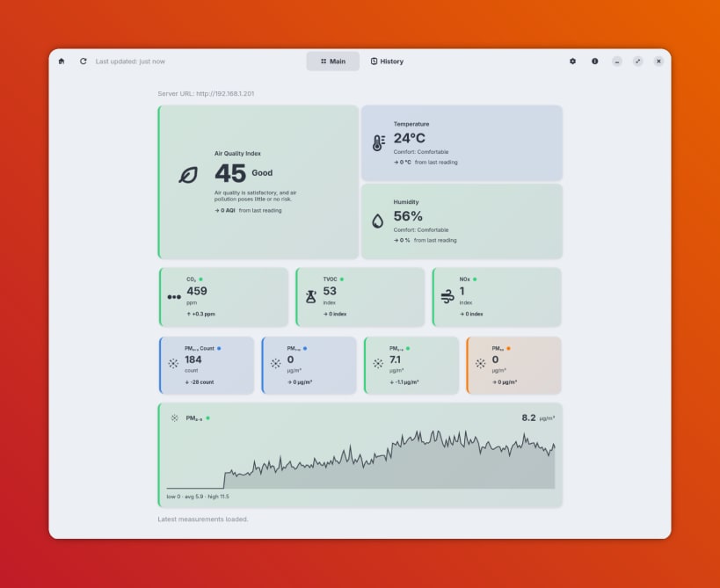Screen dimensions: 720x588
Task: Maximize the air quality window
Action: click(x=638, y=61)
